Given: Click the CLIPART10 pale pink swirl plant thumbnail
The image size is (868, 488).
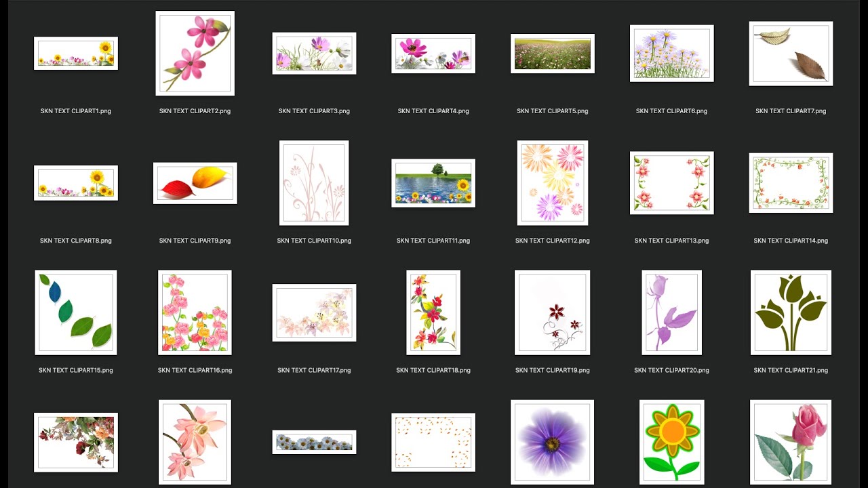Looking at the screenshot, I should point(314,183).
